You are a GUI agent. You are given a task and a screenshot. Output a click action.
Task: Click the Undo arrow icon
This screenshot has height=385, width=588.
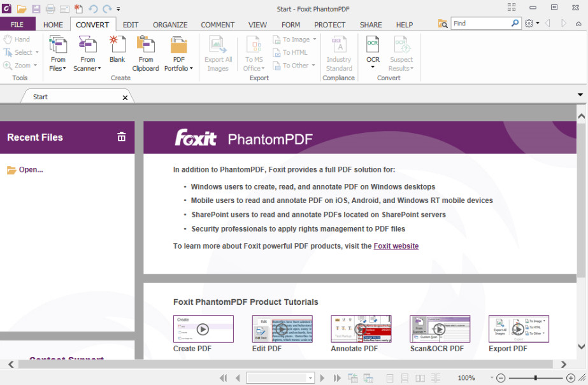tap(93, 9)
